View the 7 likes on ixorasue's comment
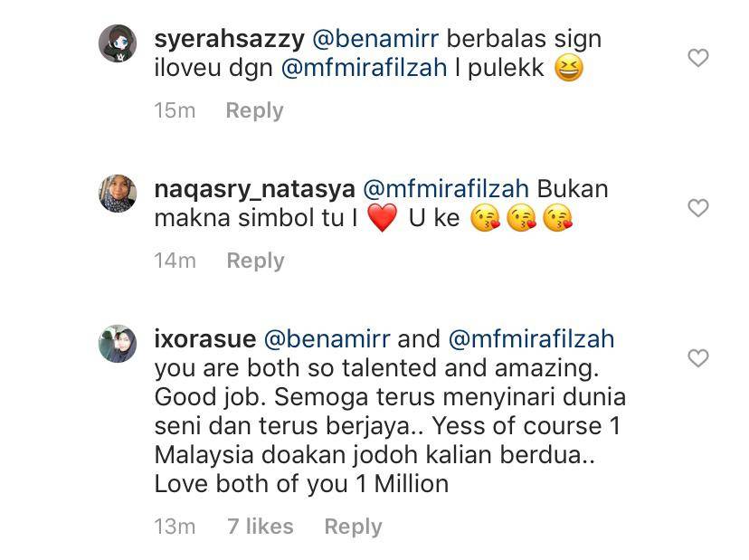The height and width of the screenshot is (560, 749). pyautogui.click(x=261, y=527)
